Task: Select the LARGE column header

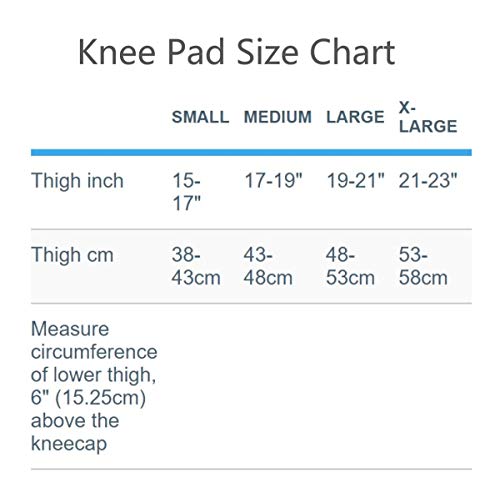Action: [355, 117]
